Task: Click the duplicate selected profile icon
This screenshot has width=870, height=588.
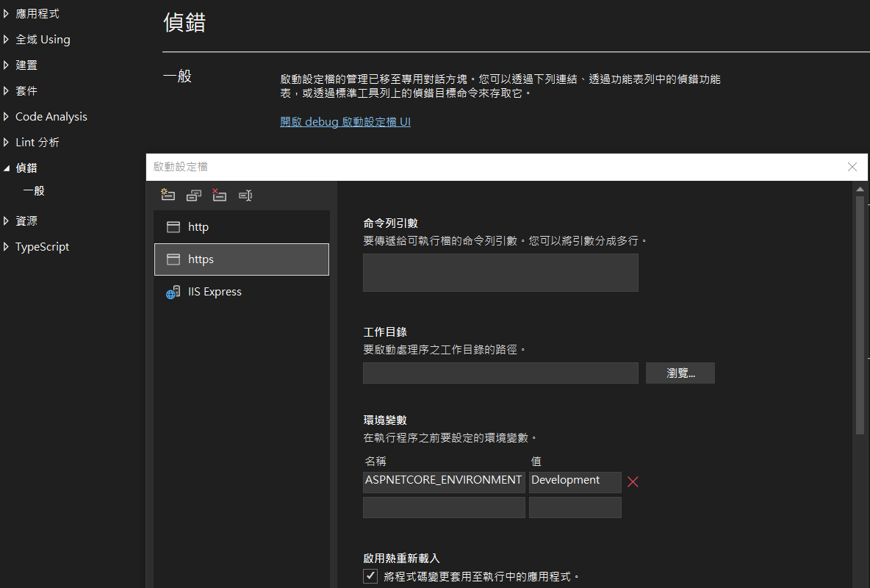Action: (x=194, y=196)
